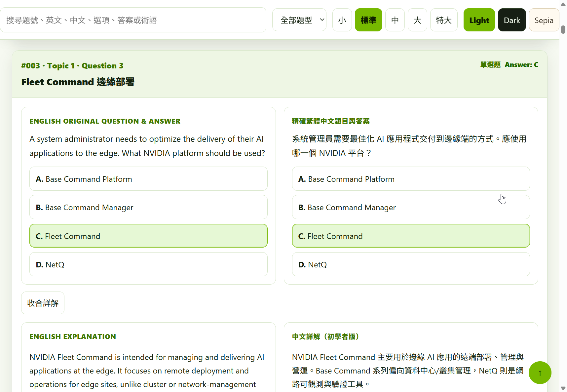This screenshot has width=567, height=392.
Task: Click the #003 · Topic 1 · Question 3 label
Action: tap(72, 66)
